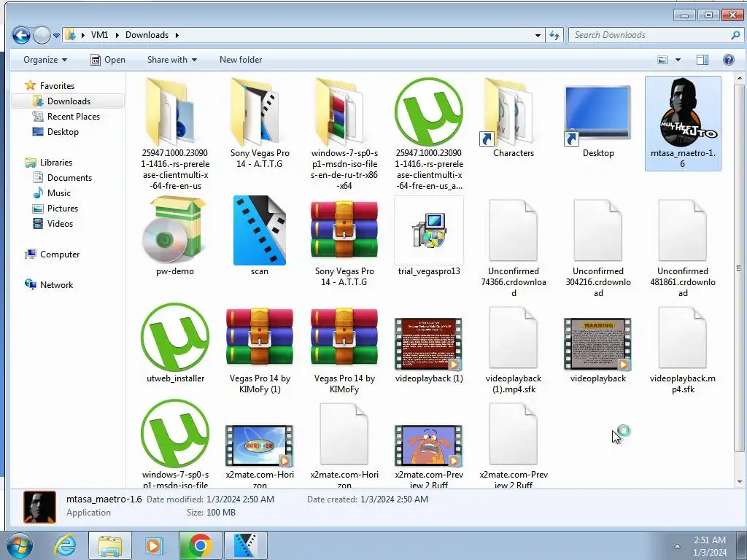The image size is (747, 560).
Task: Switch to Google Chrome on the taskbar
Action: click(200, 545)
